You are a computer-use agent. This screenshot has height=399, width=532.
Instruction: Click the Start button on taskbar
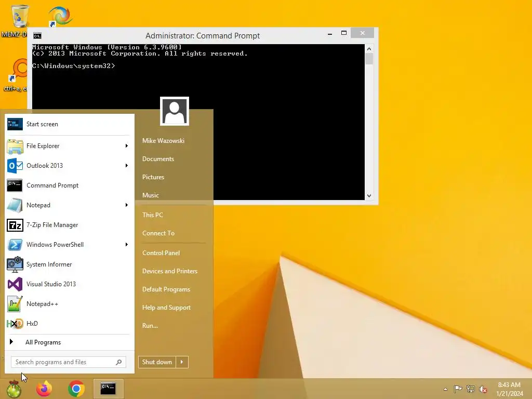coord(14,389)
